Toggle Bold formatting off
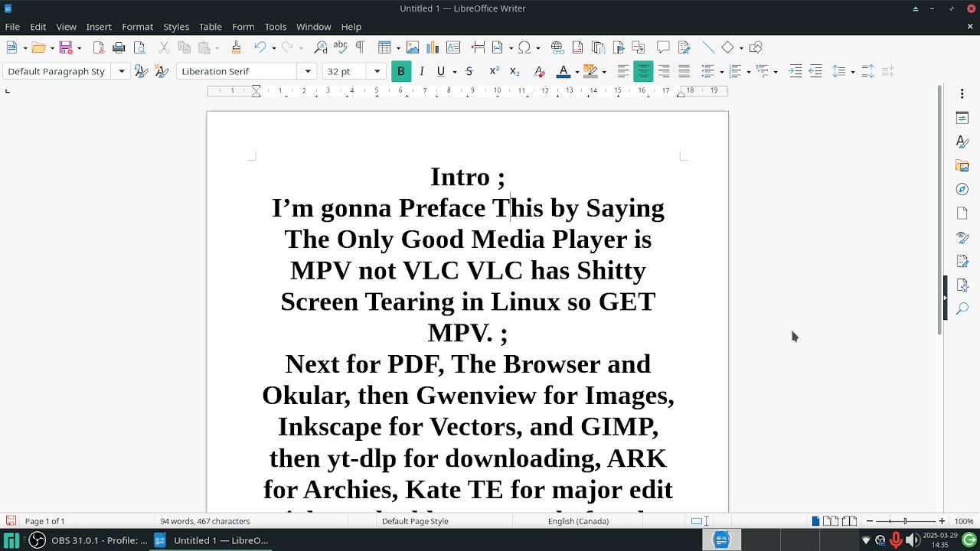This screenshot has height=551, width=980. click(400, 71)
